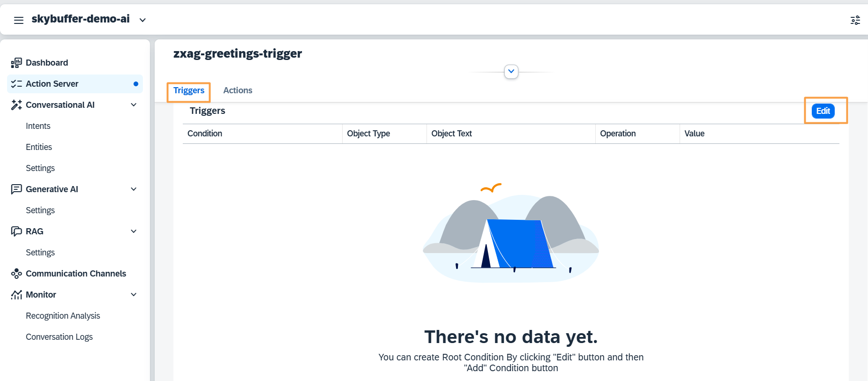This screenshot has width=868, height=381.
Task: Click the RAG speech bubbles icon
Action: click(x=16, y=232)
